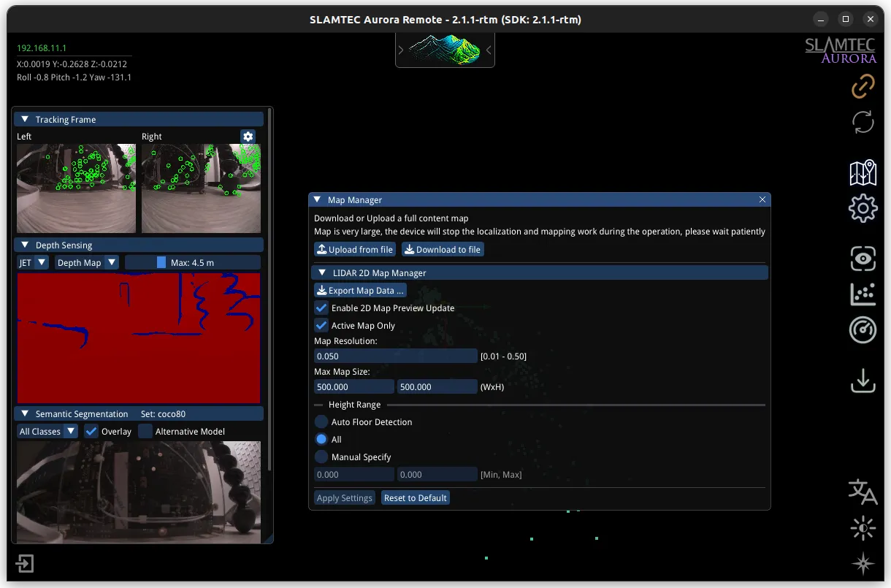The width and height of the screenshot is (891, 588).
Task: Click the Apply Settings button
Action: coord(345,497)
